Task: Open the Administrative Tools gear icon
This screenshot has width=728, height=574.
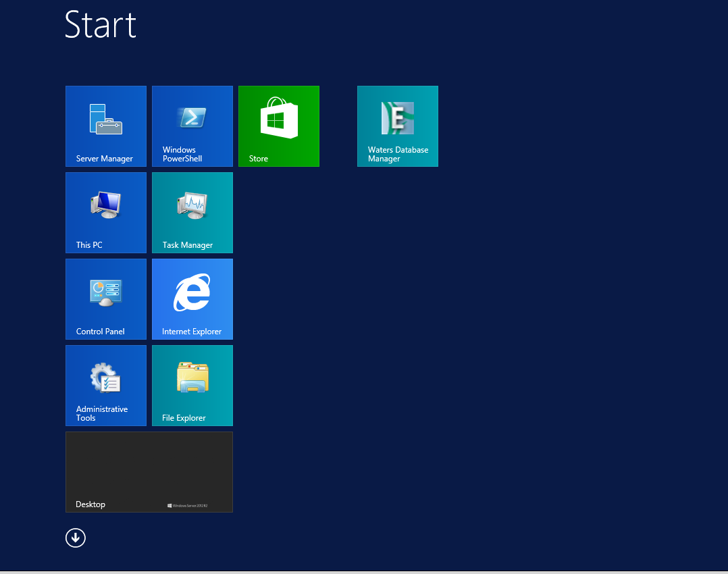Action: point(105,378)
